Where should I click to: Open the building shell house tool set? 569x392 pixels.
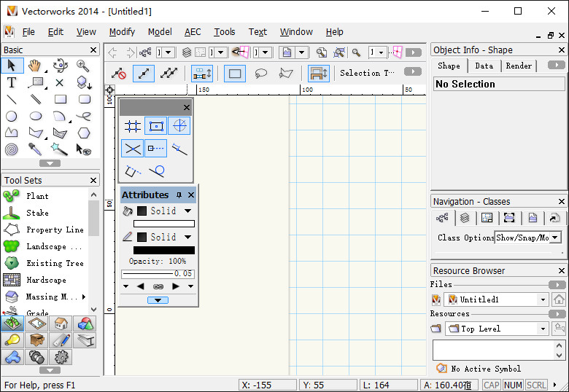point(61,324)
